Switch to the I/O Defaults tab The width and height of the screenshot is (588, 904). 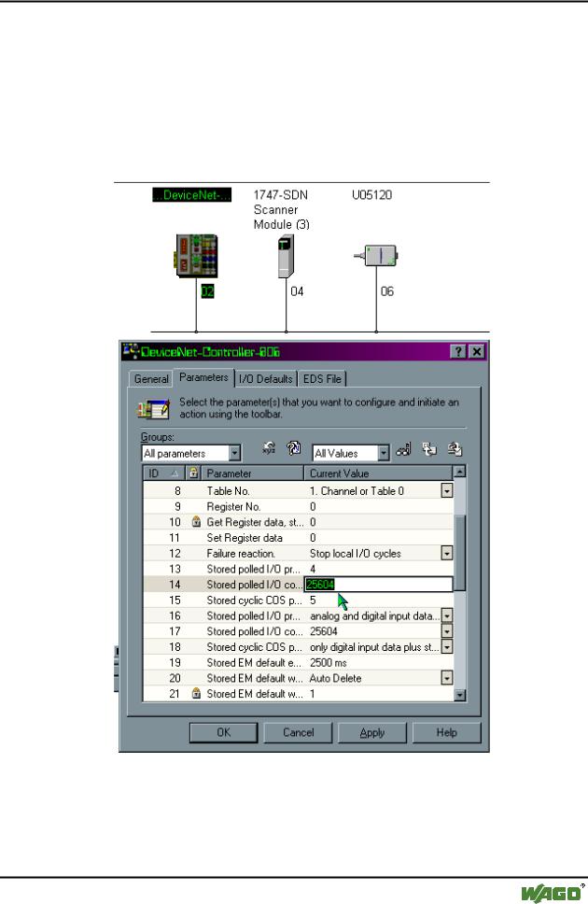[266, 379]
